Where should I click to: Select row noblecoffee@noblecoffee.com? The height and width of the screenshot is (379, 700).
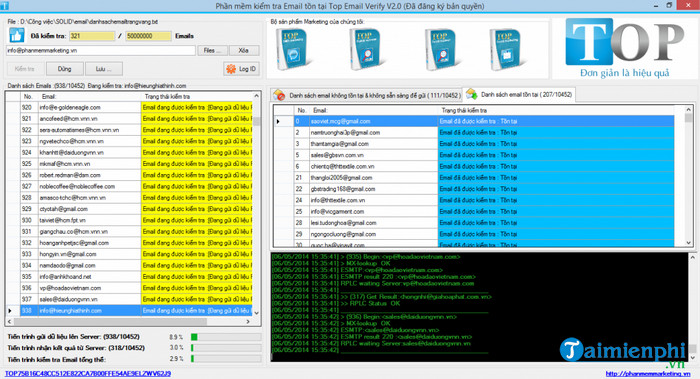129,187
